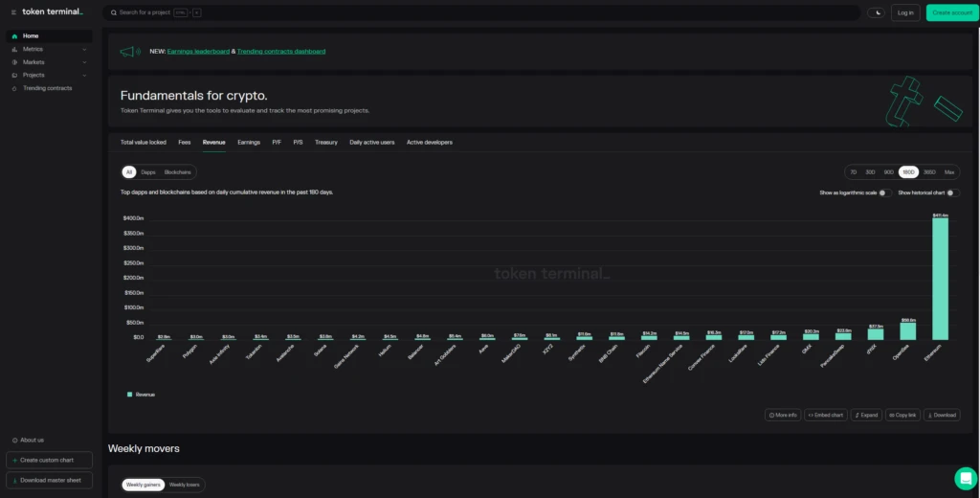Show Weekly gainers
Screen dimensions: 980x498
coord(144,485)
